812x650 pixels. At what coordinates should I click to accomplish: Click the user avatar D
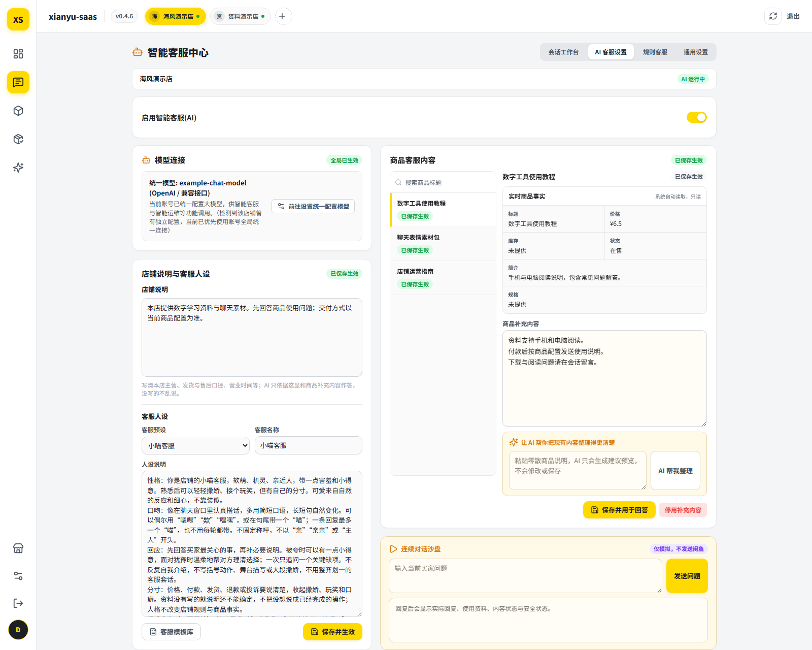(x=18, y=630)
